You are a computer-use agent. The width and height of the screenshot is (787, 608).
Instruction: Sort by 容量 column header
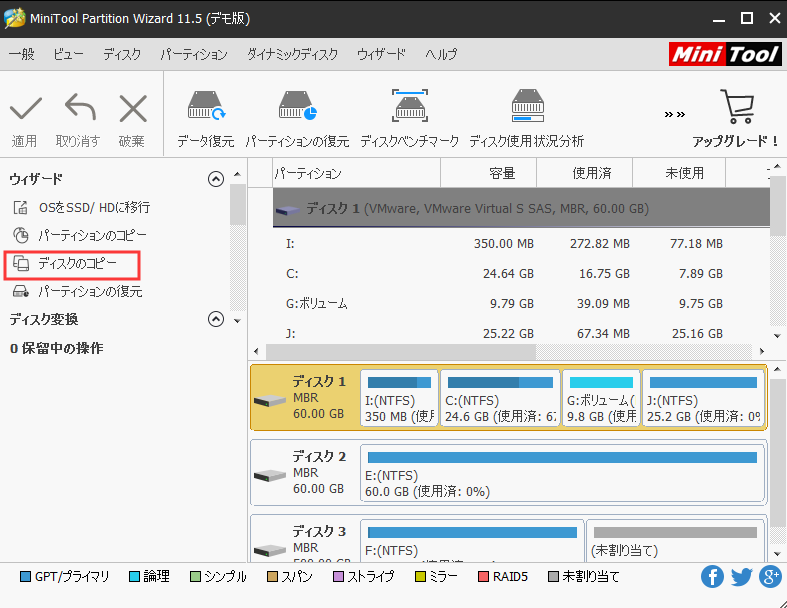click(x=488, y=173)
